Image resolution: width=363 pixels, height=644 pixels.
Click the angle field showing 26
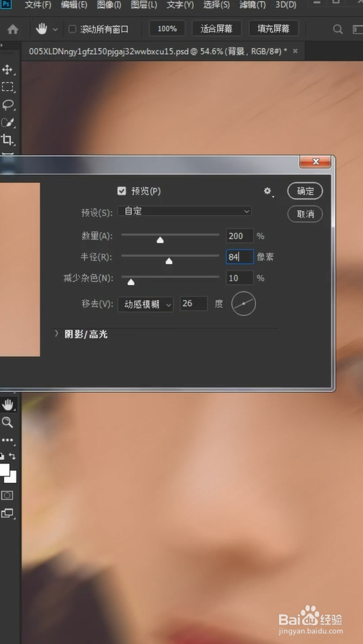coord(193,304)
